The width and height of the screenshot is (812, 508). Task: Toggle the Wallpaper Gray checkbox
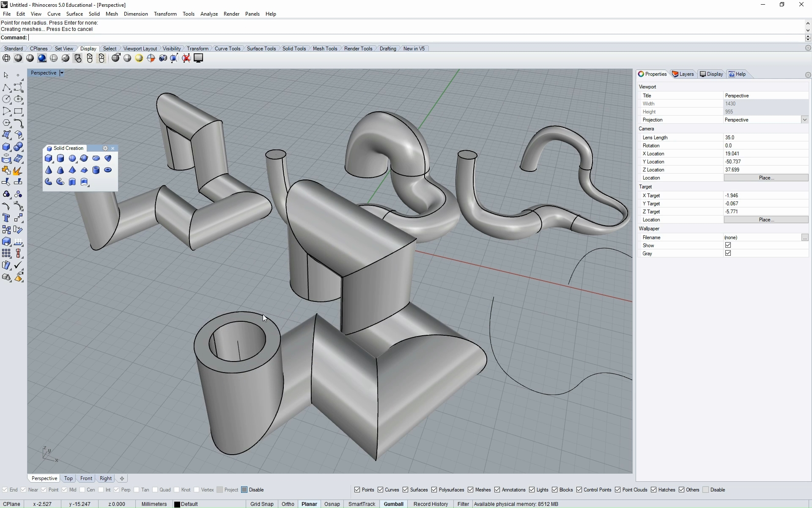click(x=728, y=253)
